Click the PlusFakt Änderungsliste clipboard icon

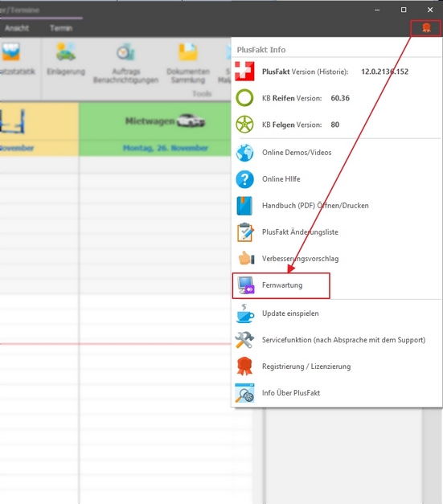(245, 232)
